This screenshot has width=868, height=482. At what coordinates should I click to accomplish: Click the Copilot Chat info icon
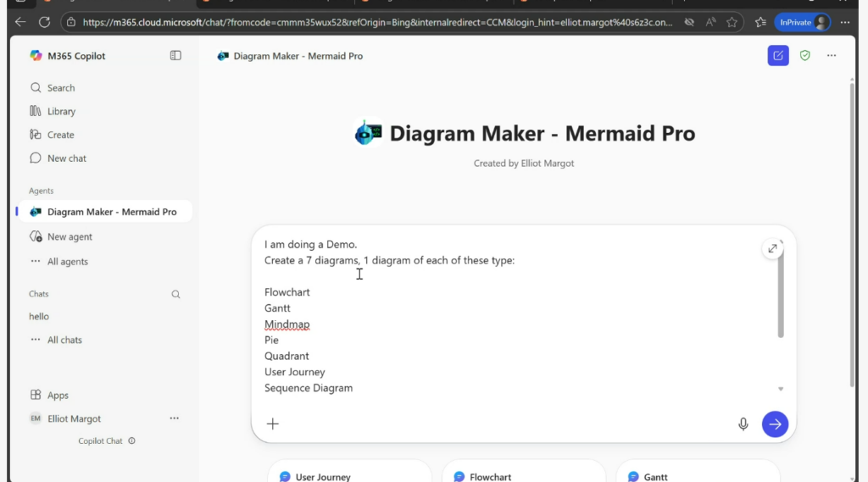coord(131,441)
